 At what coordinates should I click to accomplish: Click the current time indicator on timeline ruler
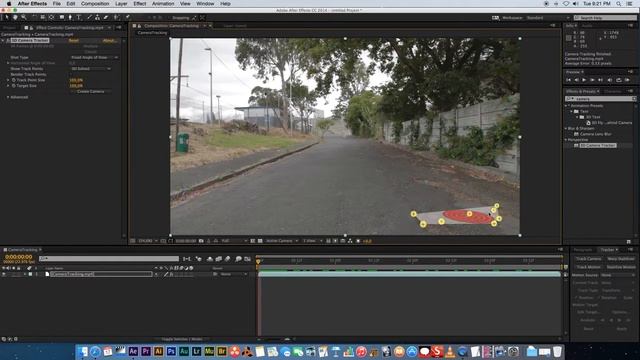(258, 261)
